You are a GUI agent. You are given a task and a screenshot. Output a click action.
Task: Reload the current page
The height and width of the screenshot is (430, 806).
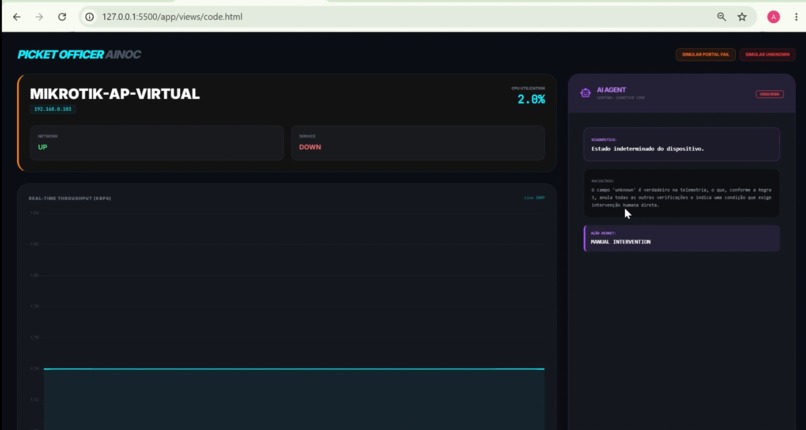click(x=62, y=17)
